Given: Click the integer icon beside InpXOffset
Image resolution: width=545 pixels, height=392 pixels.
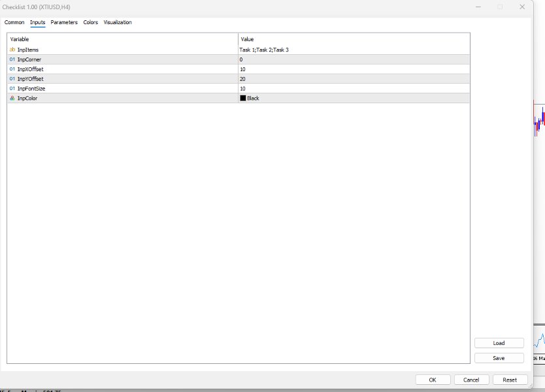Looking at the screenshot, I should pos(12,69).
